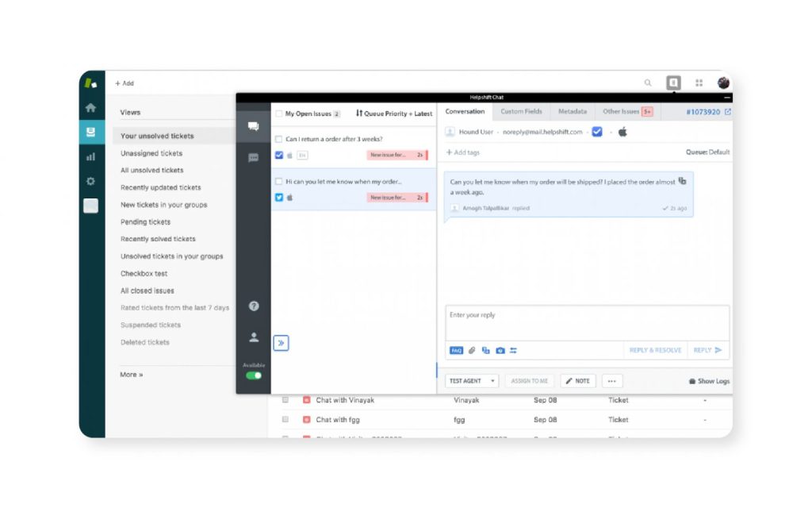This screenshot has width=812, height=508.
Task: Minimize the Helpshift Chat panel
Action: (x=727, y=98)
